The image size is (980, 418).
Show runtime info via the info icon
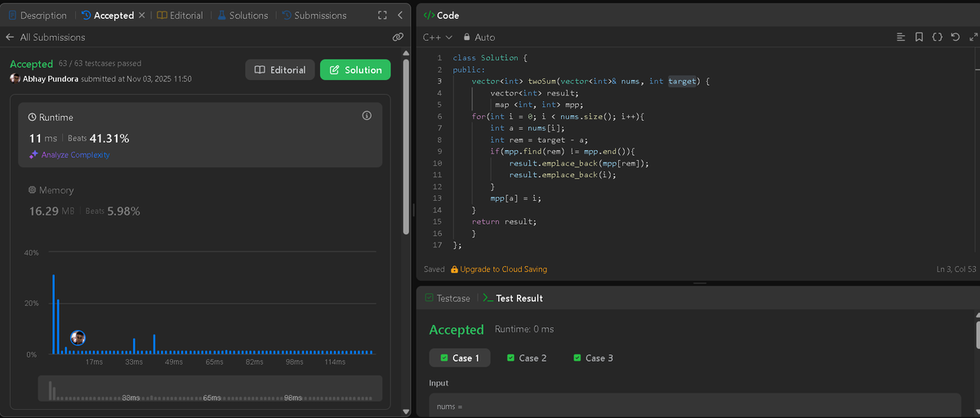click(367, 116)
